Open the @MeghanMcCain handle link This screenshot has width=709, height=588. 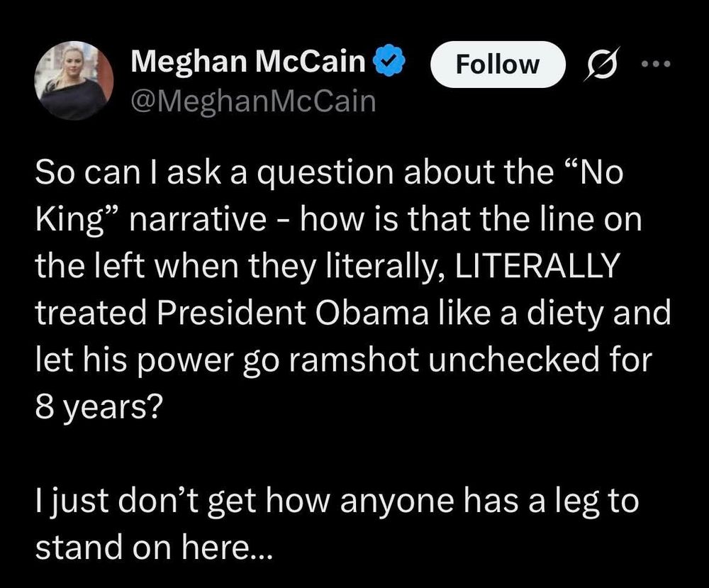tap(253, 101)
